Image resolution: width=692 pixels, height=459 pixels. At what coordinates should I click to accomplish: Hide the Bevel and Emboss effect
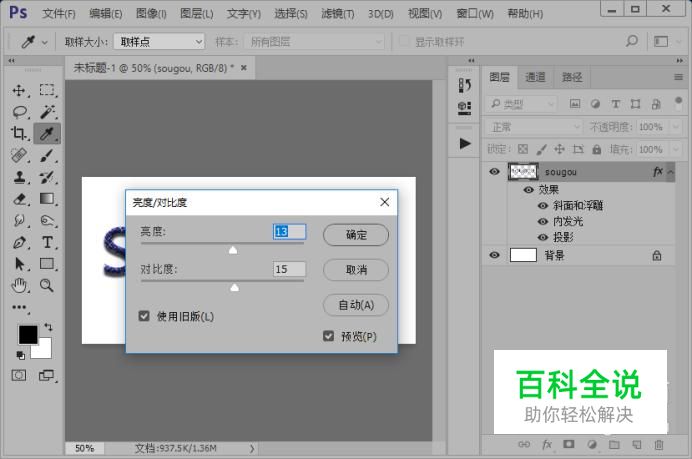click(543, 206)
